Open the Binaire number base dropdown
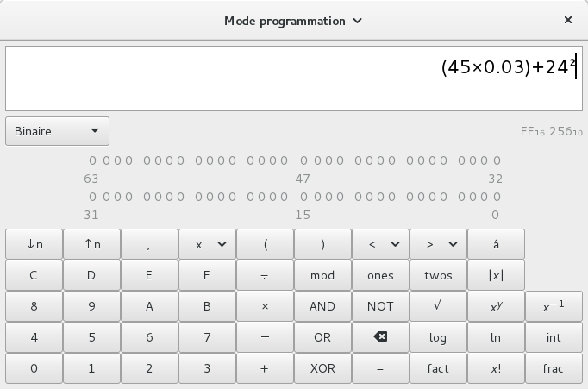The image size is (588, 389). [57, 131]
